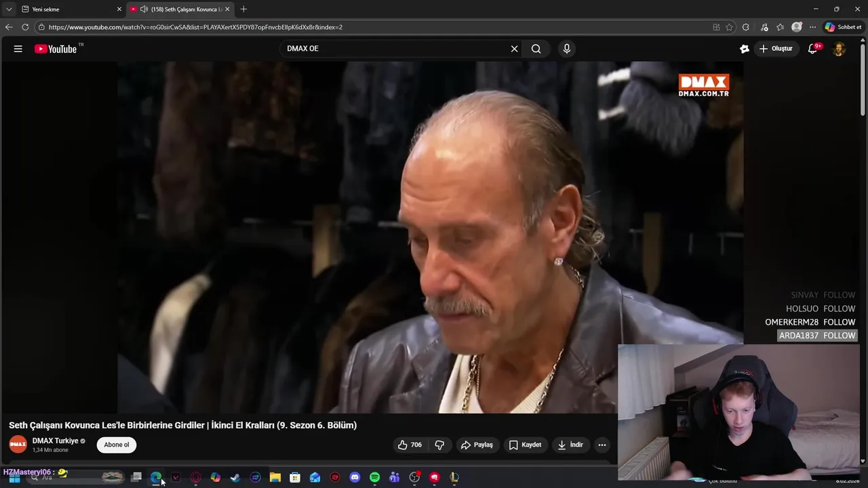The height and width of the screenshot is (488, 868).
Task: Open Task View in the taskbar
Action: [136, 478]
